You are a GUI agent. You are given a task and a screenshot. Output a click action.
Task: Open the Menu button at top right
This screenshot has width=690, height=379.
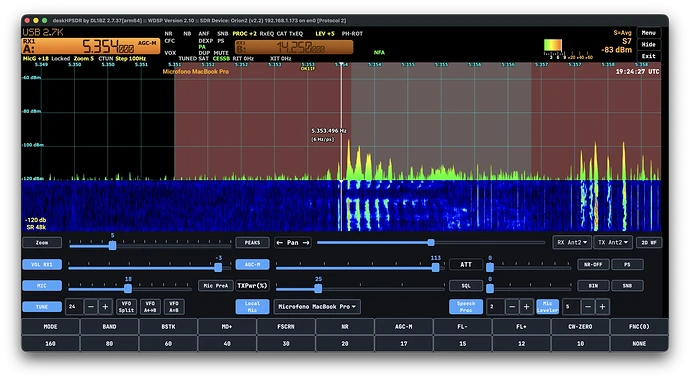[649, 33]
